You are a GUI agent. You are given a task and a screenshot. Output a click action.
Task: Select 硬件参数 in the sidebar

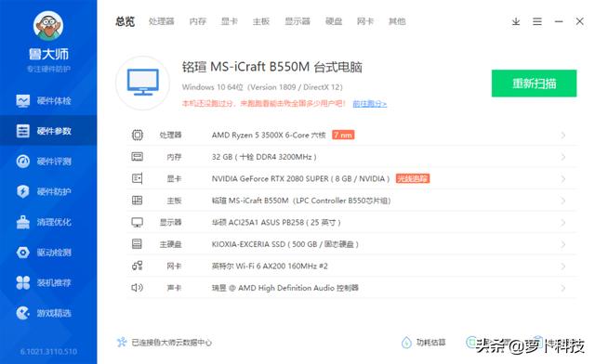(48, 131)
